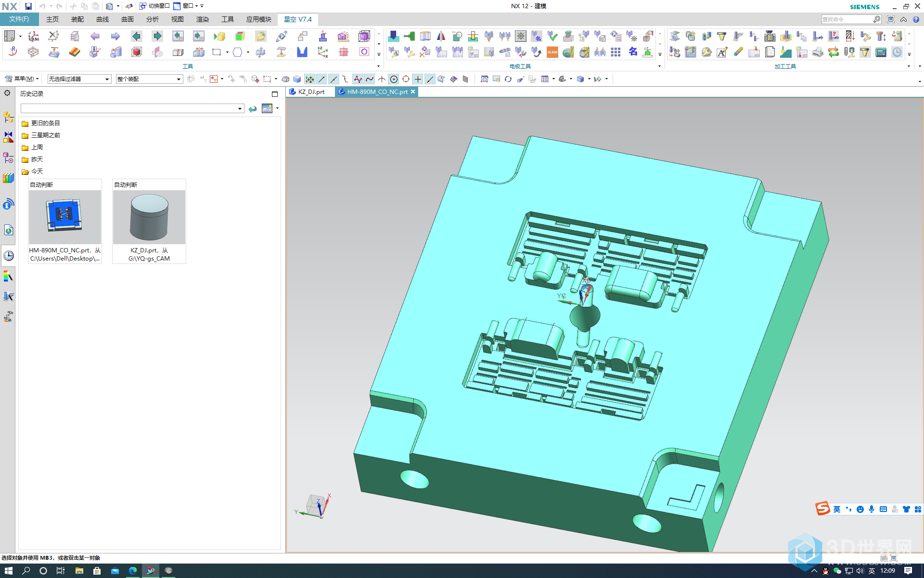Image resolution: width=924 pixels, height=578 pixels.
Task: Click the clock icon in 加工工具
Action: [897, 52]
